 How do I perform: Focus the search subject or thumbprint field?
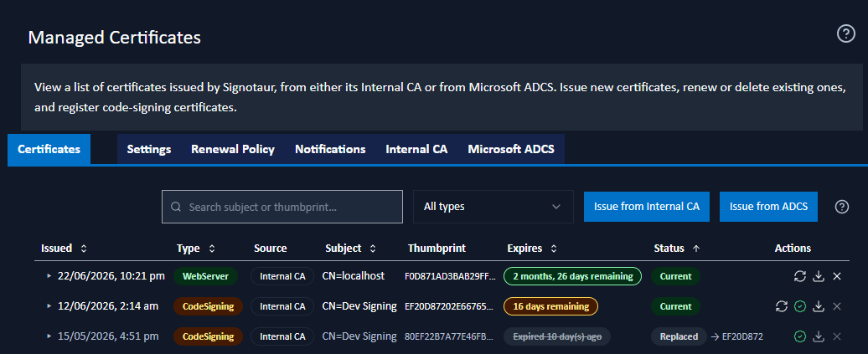(282, 207)
